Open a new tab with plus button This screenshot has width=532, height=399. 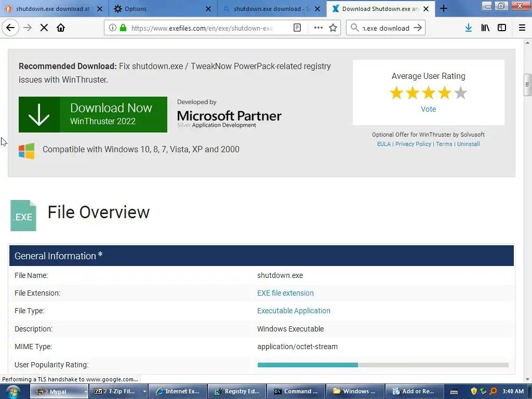point(444,9)
